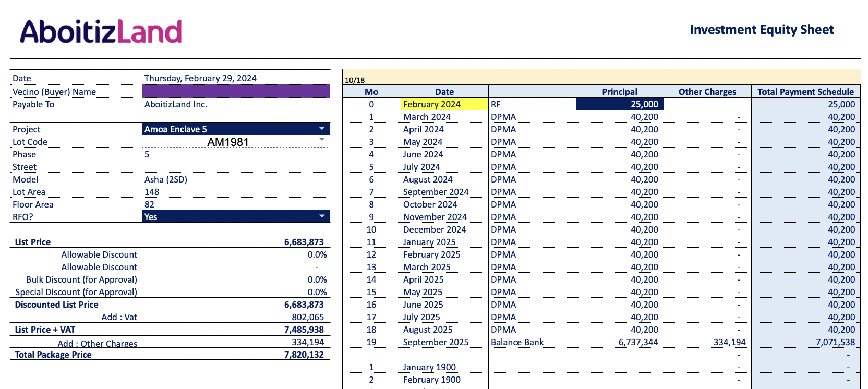Select the purple Vecino Buyer Name field
Viewport: 868px width, 389px height.
click(x=236, y=91)
